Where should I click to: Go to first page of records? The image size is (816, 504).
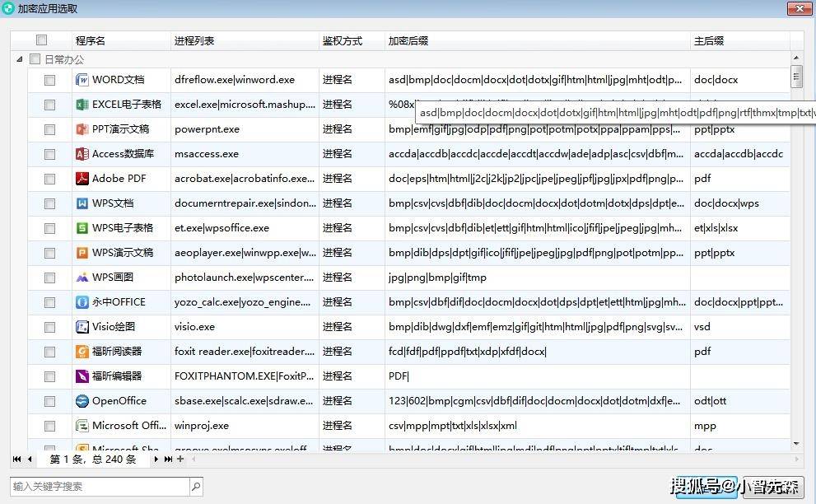pyautogui.click(x=16, y=460)
